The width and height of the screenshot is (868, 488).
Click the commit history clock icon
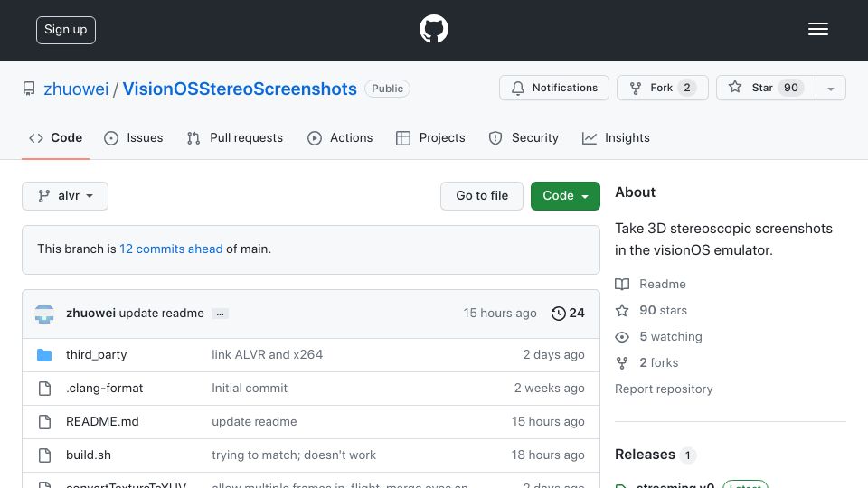click(x=558, y=314)
